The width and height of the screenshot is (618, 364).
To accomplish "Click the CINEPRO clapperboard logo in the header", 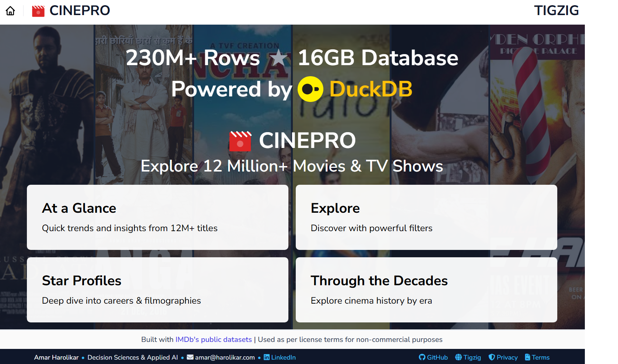I will pyautogui.click(x=38, y=11).
